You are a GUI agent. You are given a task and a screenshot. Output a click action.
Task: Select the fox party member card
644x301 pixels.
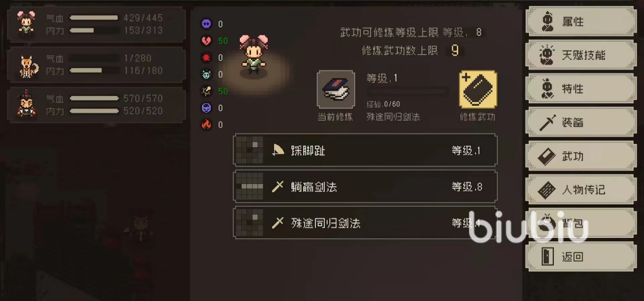pyautogui.click(x=96, y=65)
